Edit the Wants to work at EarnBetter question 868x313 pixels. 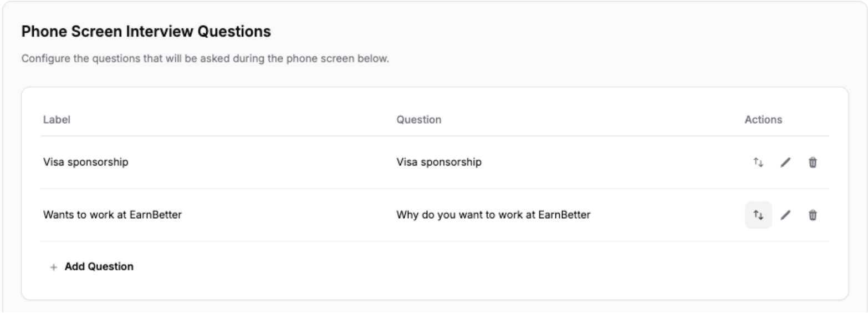point(785,215)
